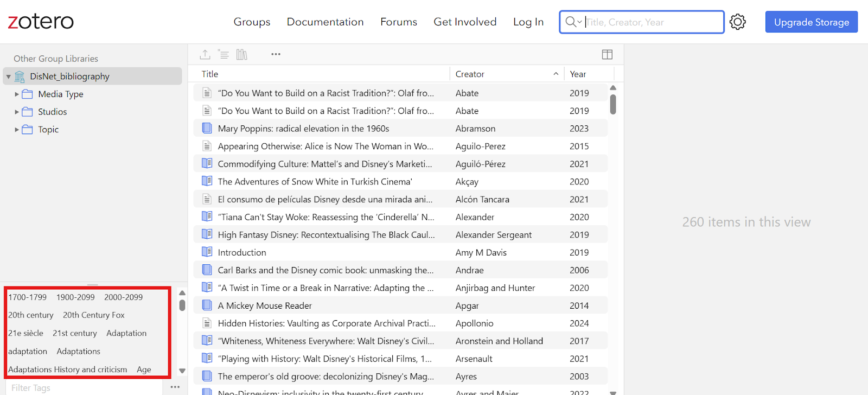Image resolution: width=868 pixels, height=395 pixels.
Task: Click the DisNet_bibliography library icon
Action: (x=20, y=77)
